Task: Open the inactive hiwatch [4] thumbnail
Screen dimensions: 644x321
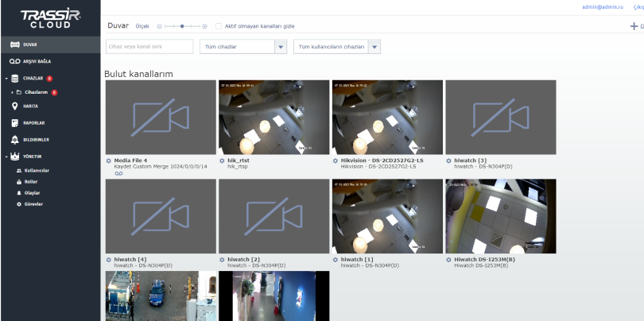Action: click(x=161, y=216)
